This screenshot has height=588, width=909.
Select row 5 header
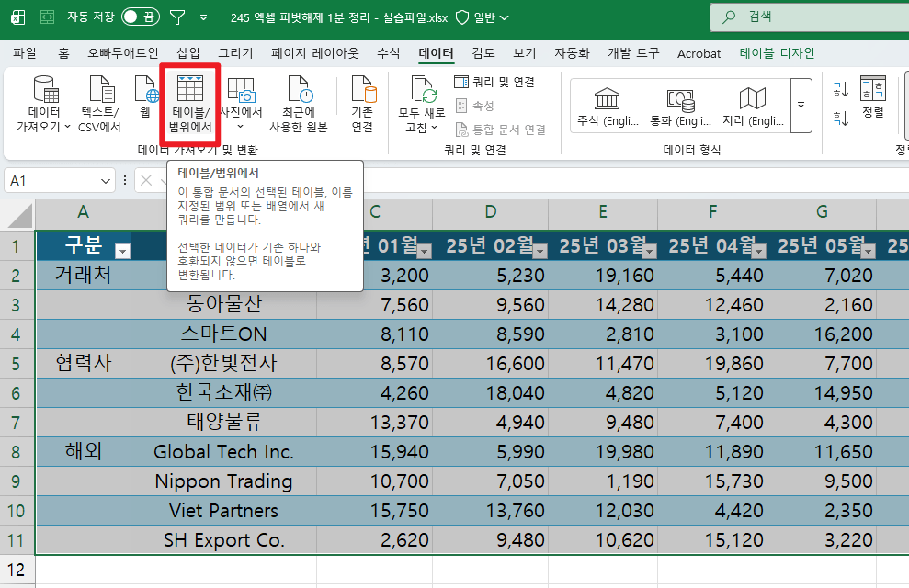[17, 363]
